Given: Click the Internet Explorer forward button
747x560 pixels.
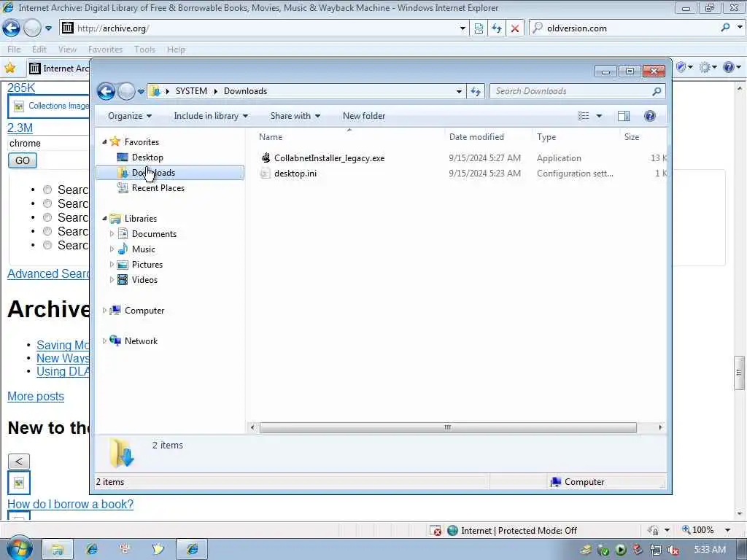Looking at the screenshot, I should coord(32,28).
